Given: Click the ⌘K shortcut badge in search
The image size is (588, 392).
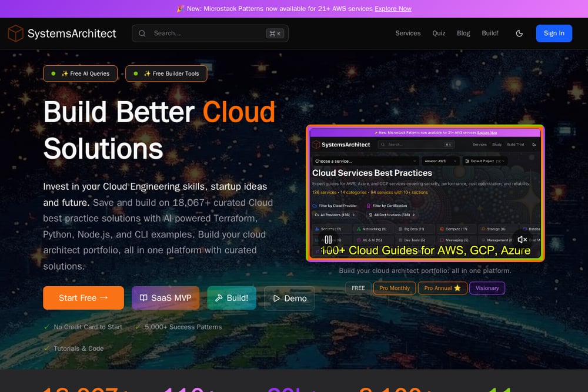Looking at the screenshot, I should tap(275, 33).
